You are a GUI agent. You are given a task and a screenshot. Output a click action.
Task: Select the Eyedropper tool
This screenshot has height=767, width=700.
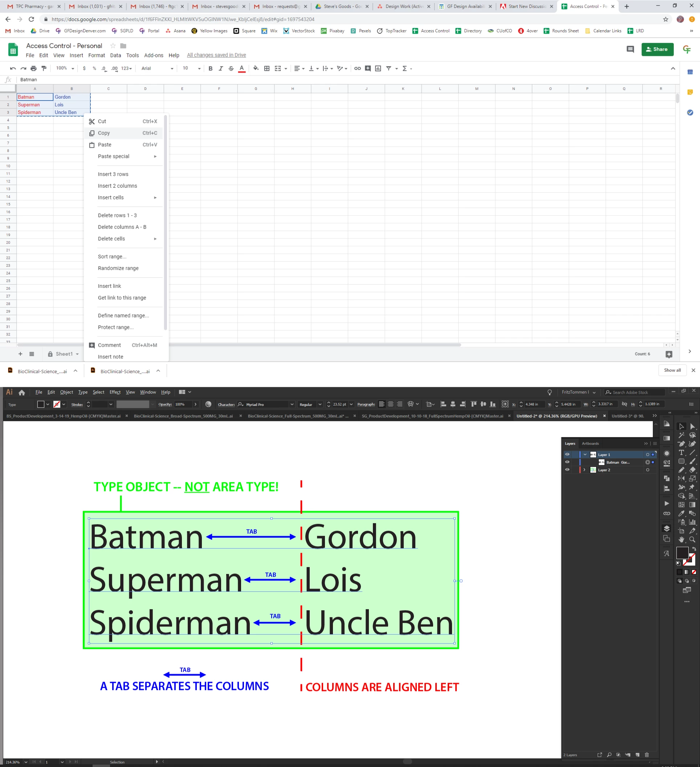tap(681, 514)
